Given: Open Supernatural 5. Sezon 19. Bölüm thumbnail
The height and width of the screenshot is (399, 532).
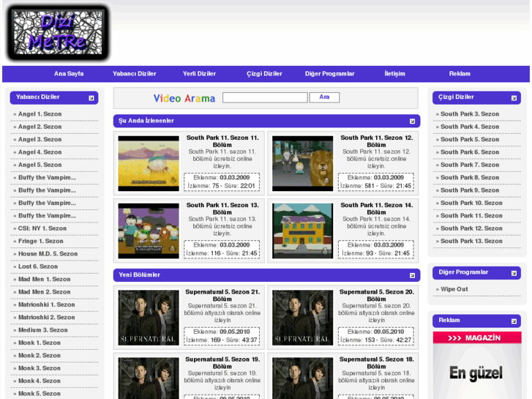Looking at the screenshot, I should (x=149, y=378).
